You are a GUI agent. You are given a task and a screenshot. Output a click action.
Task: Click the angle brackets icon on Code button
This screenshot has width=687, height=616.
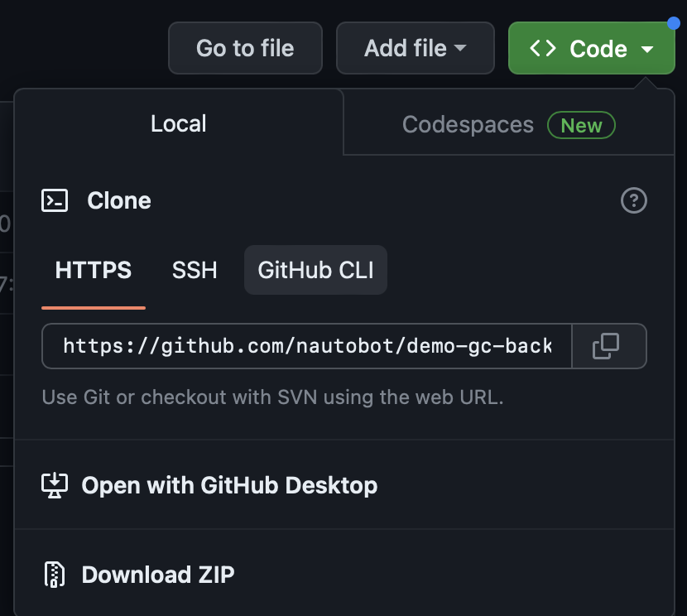[x=542, y=49]
